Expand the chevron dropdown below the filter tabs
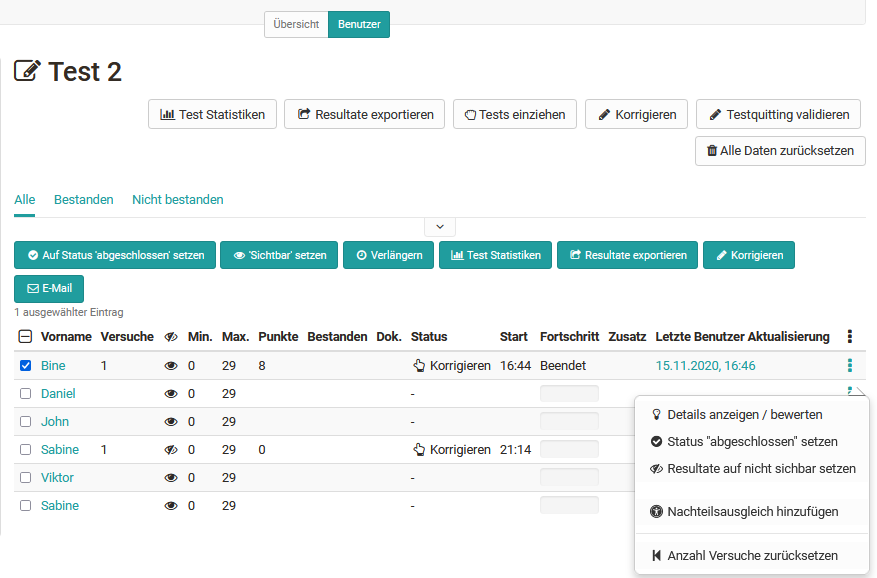The width and height of the screenshot is (877, 578). point(439,226)
